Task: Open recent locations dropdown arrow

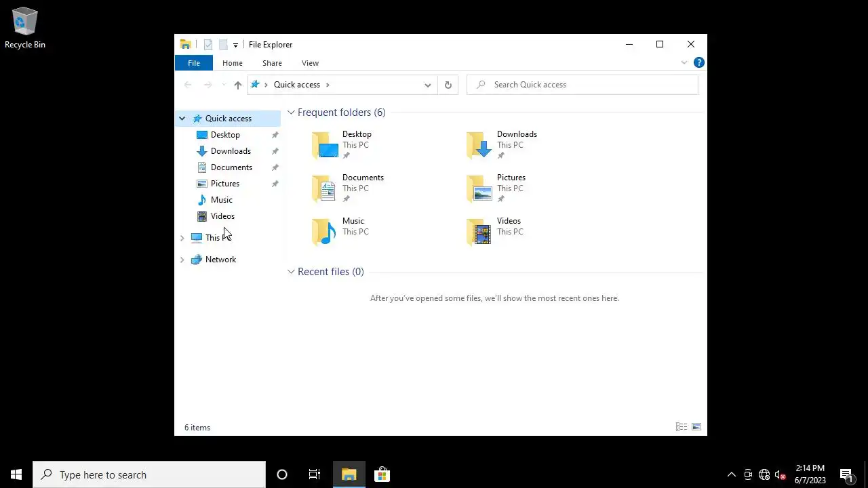Action: (224, 85)
